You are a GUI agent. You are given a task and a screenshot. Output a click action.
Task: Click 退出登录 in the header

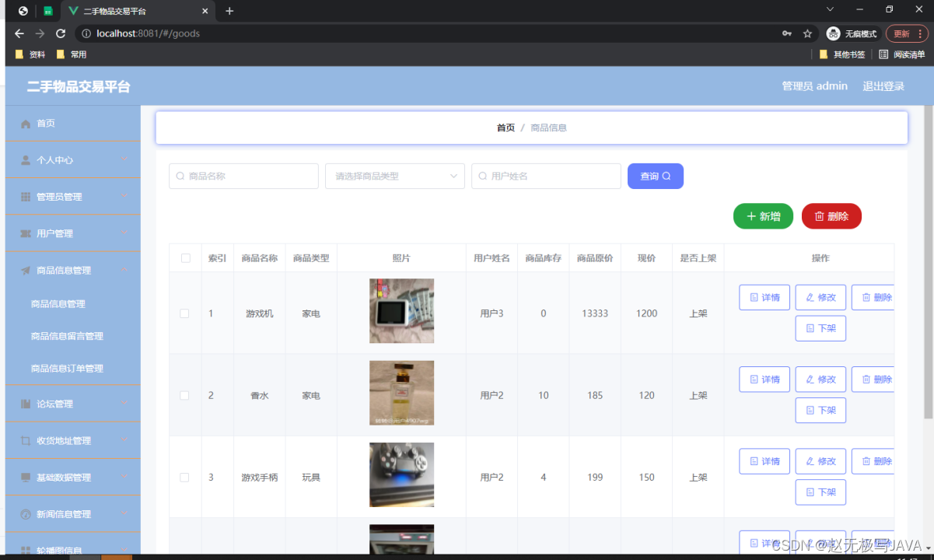[883, 86]
